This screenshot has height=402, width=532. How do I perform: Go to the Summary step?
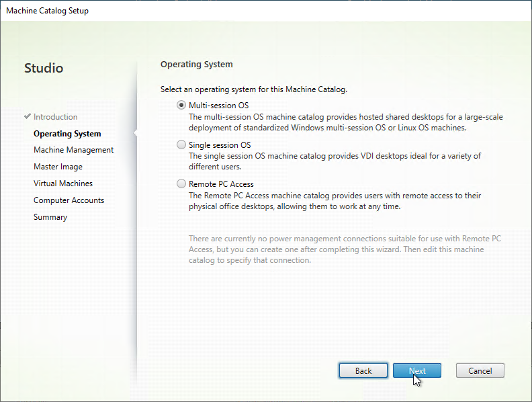point(50,217)
